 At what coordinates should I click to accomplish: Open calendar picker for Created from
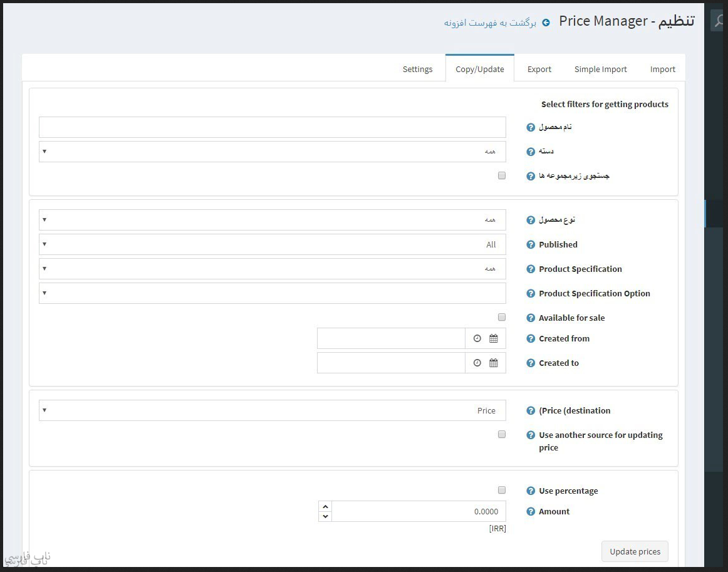click(x=494, y=338)
